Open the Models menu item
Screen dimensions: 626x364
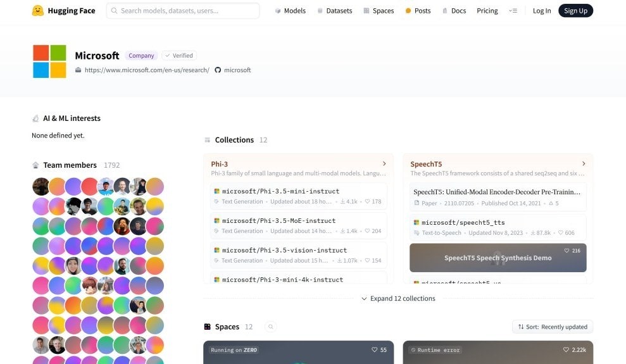click(x=291, y=11)
